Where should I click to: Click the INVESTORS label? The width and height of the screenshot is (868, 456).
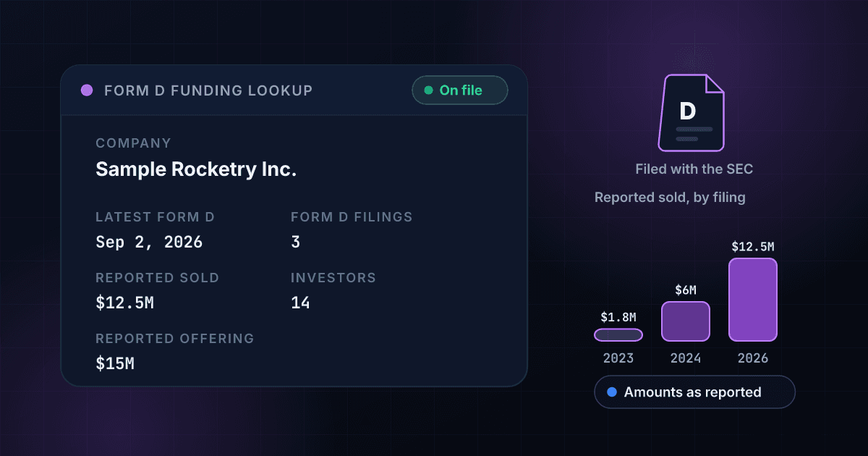coord(333,277)
